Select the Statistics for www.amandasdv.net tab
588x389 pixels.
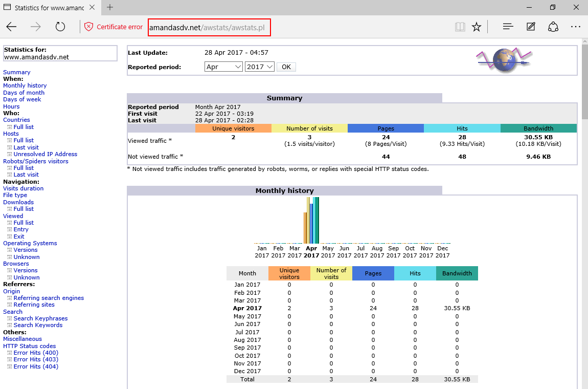tap(49, 8)
